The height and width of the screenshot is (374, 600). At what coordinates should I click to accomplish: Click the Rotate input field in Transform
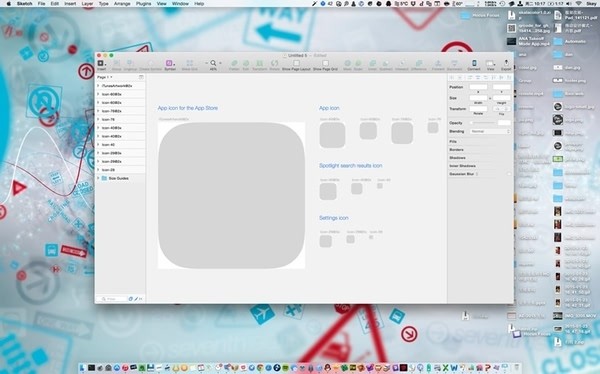(x=478, y=109)
